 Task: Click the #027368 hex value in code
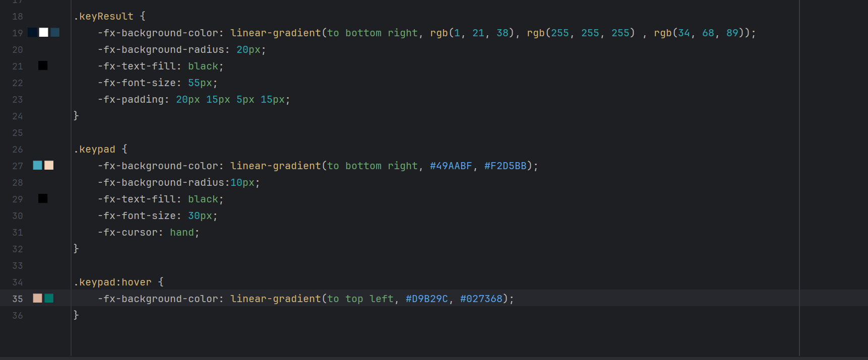481,299
